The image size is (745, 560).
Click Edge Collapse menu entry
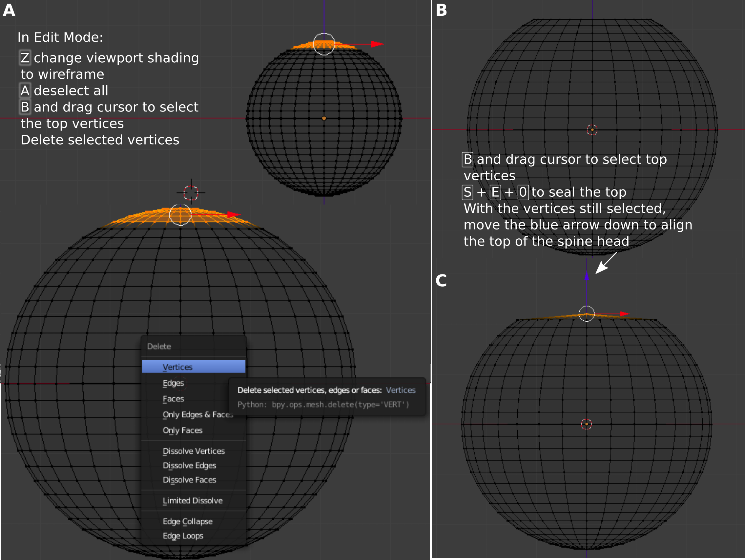pos(188,521)
